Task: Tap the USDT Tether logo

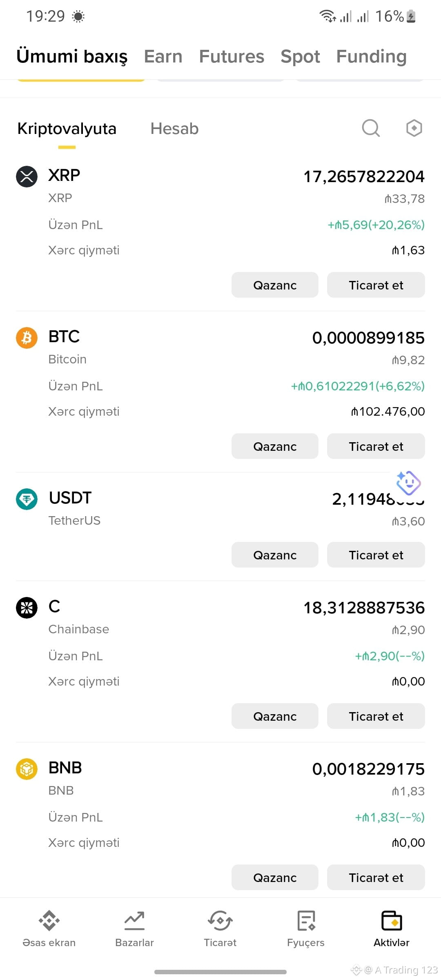Action: (x=27, y=499)
